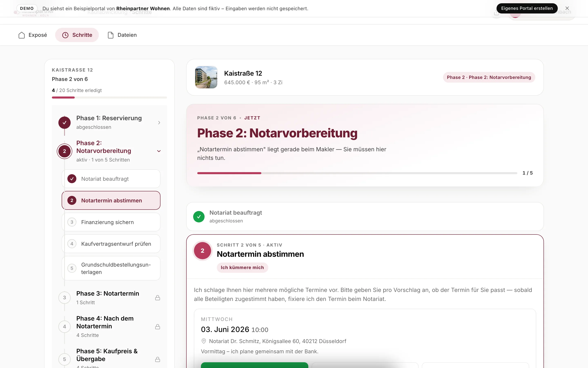This screenshot has height=368, width=588.
Task: Collapse Phase 2: Notarvorbereitung chevron
Action: point(159,151)
